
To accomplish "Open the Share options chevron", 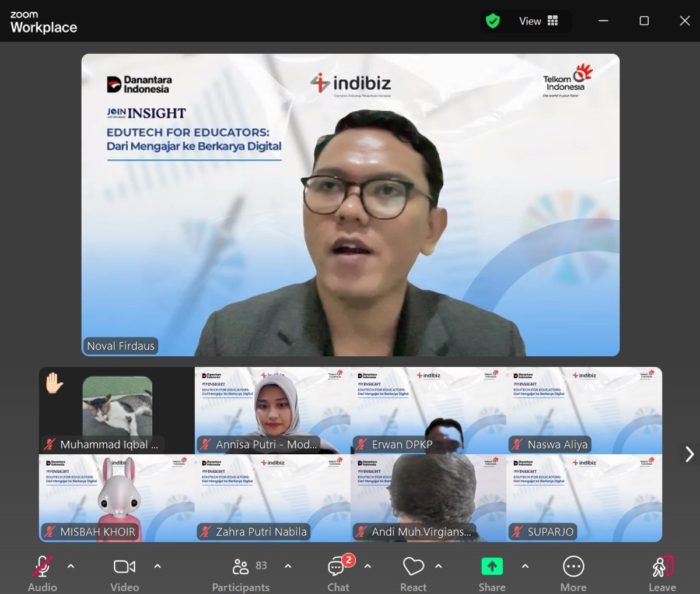I will click(x=524, y=565).
